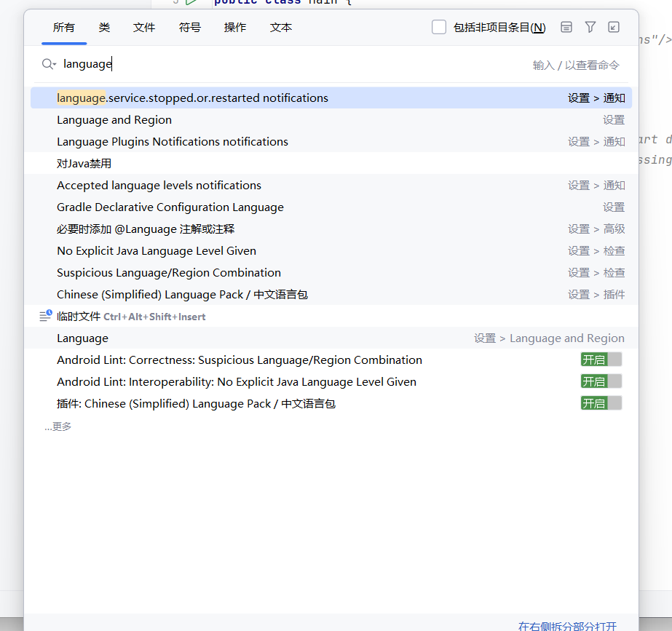Toggle 开启 for No Explicit Java Language Level lint
The image size is (672, 631).
coord(601,381)
